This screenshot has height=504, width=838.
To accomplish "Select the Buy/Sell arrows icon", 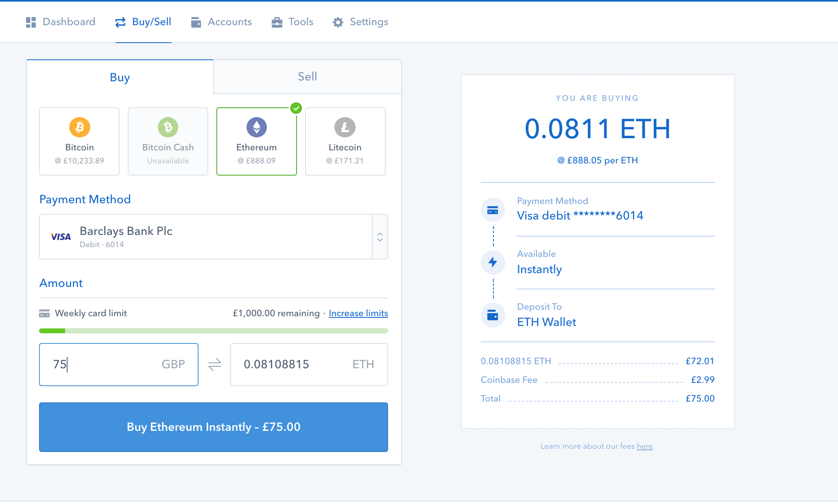I will pos(119,22).
